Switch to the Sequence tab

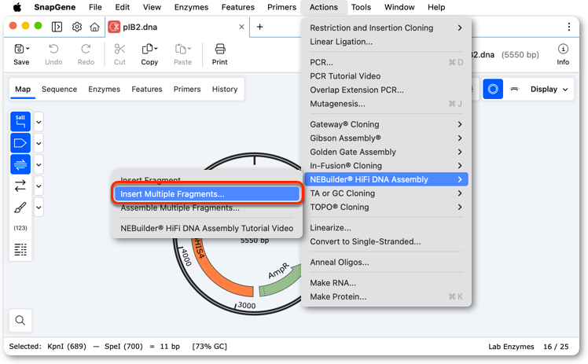tap(59, 89)
